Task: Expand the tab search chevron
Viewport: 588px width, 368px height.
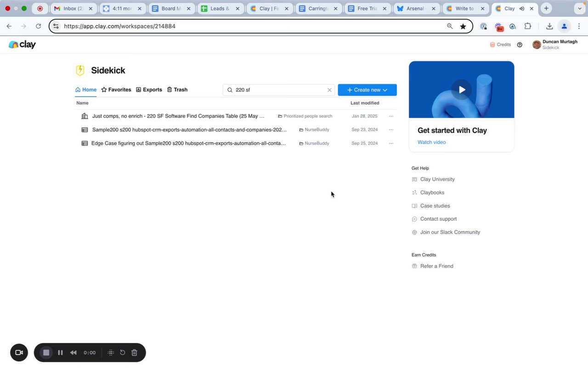Action: (580, 8)
